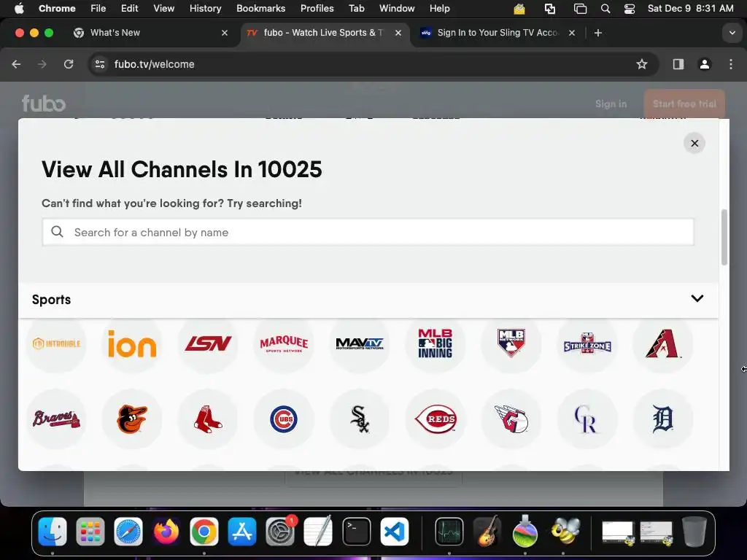This screenshot has height=560, width=747.
Task: Open the Colorado Rockies logo
Action: tap(587, 419)
